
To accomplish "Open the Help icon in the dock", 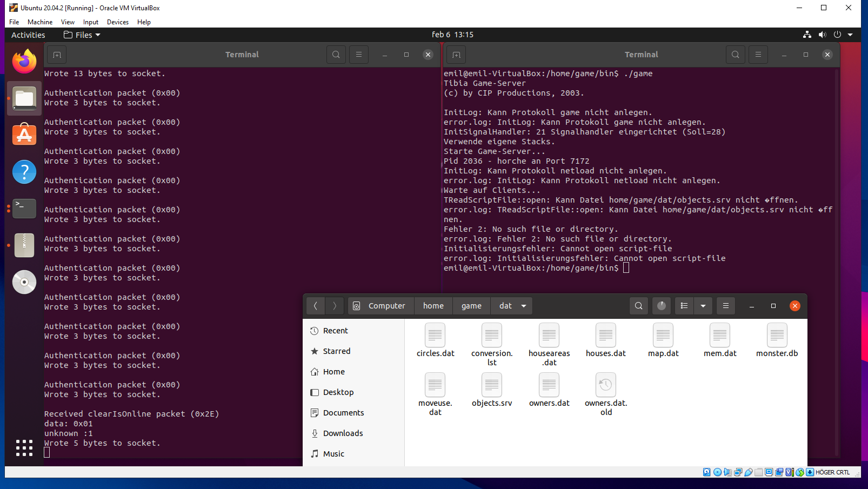I will click(24, 172).
